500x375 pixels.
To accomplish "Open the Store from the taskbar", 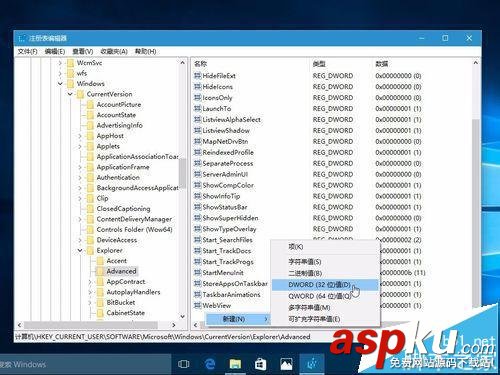I will click(x=261, y=364).
